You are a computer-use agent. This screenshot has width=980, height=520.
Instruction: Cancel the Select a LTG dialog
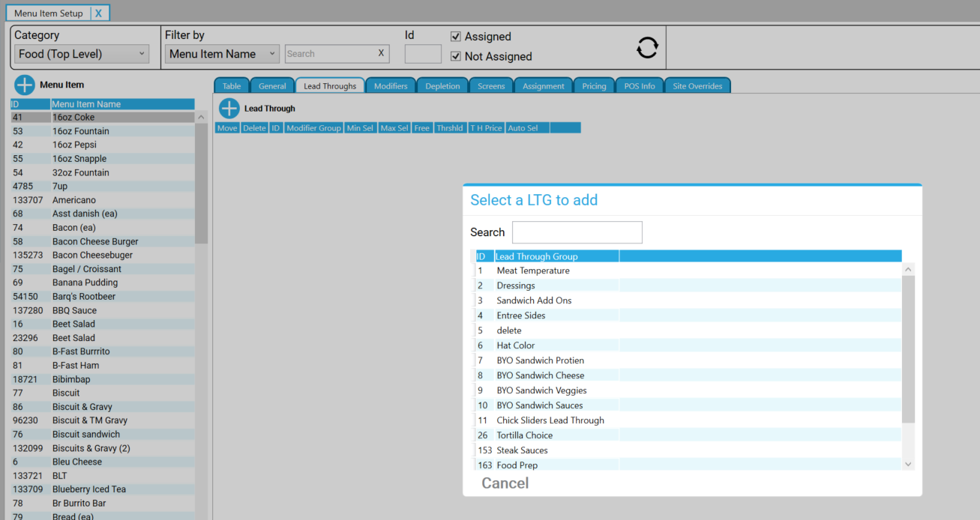pyautogui.click(x=505, y=483)
